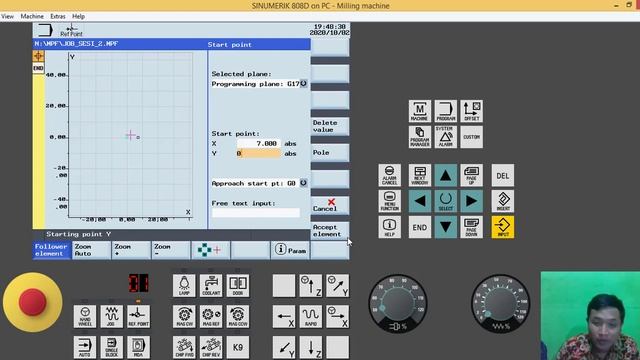Click the MAG CW key
Image resolution: width=640 pixels, height=360 pixels.
tap(184, 316)
